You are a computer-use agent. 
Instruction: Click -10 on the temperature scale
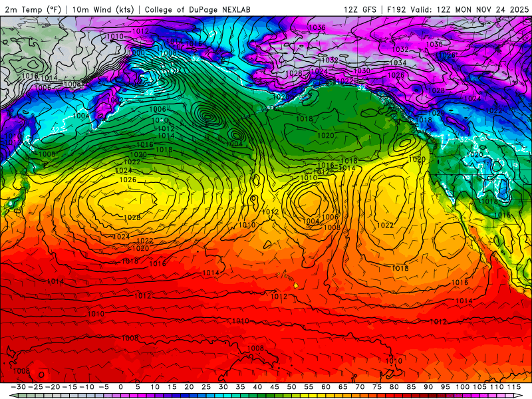point(86,387)
